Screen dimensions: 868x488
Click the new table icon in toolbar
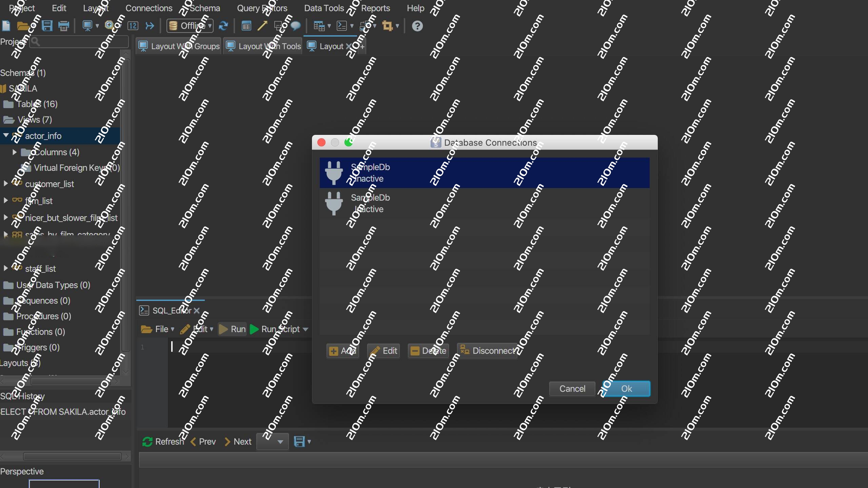pos(246,26)
